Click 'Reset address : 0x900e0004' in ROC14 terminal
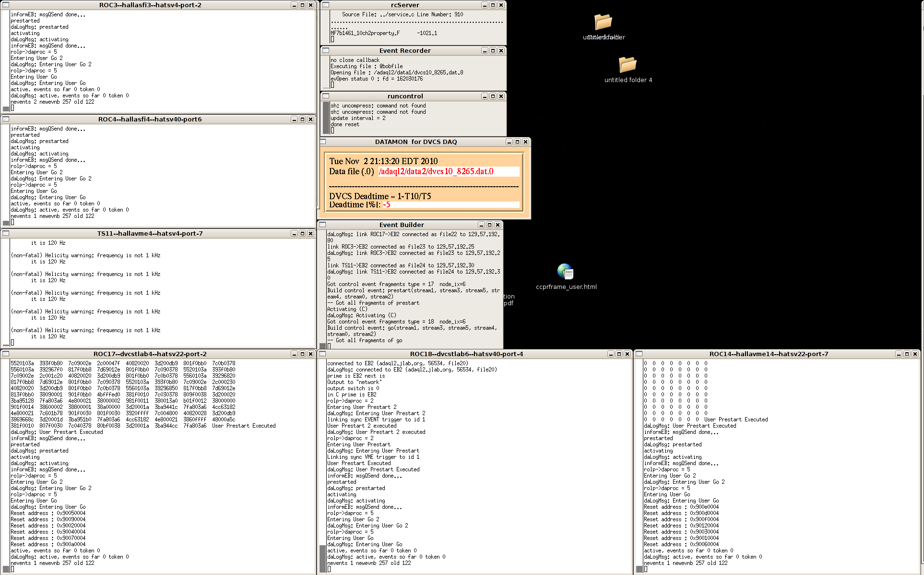This screenshot has height=575, width=924. [681, 507]
